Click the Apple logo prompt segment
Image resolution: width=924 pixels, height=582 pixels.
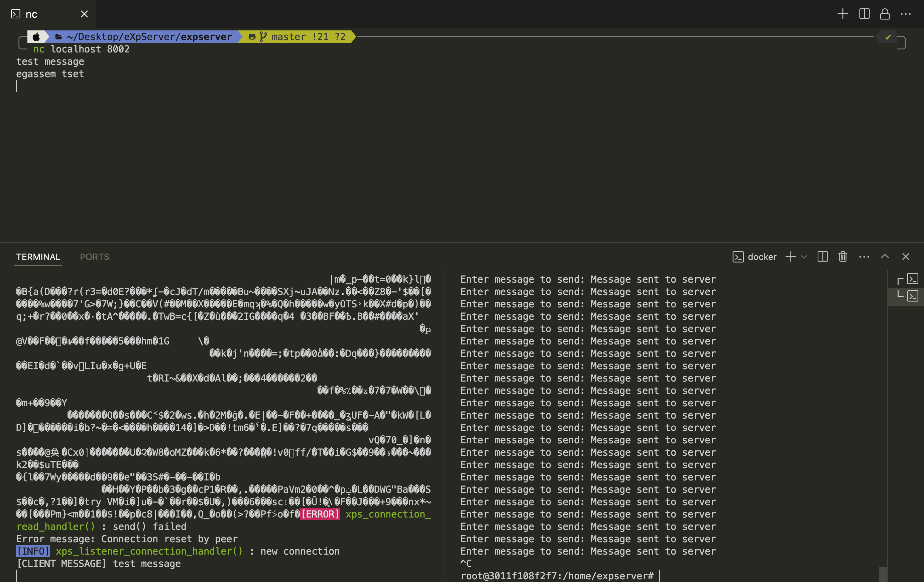click(36, 37)
